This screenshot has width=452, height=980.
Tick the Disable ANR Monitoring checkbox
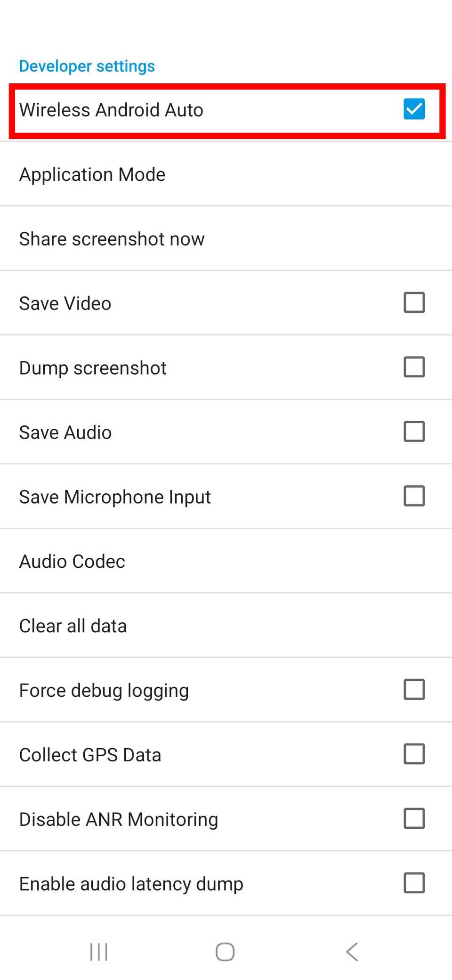coord(414,819)
